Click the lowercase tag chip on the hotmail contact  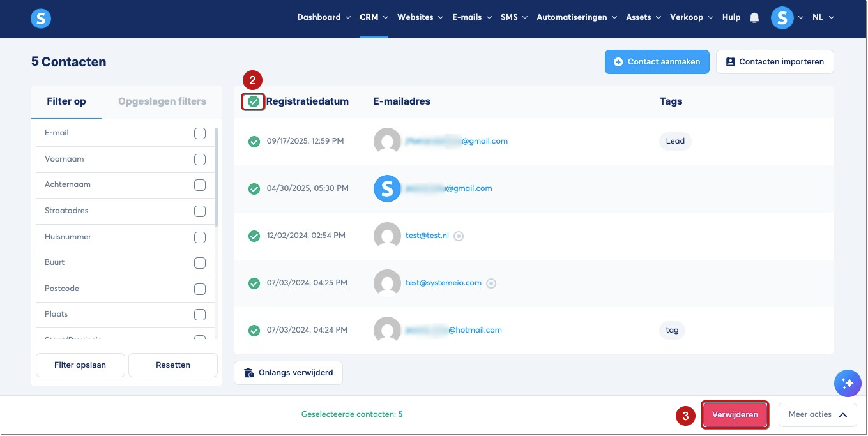pyautogui.click(x=672, y=331)
